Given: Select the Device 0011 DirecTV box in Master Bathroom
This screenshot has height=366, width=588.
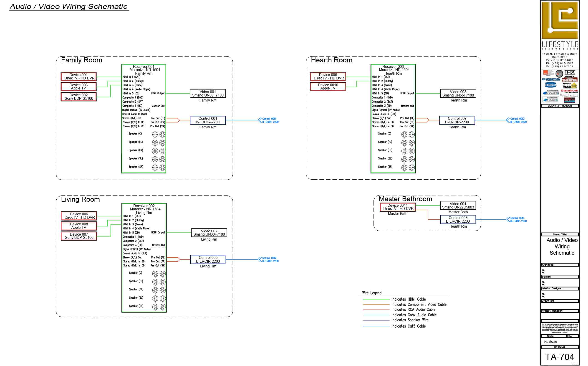Looking at the screenshot, I should point(398,207).
